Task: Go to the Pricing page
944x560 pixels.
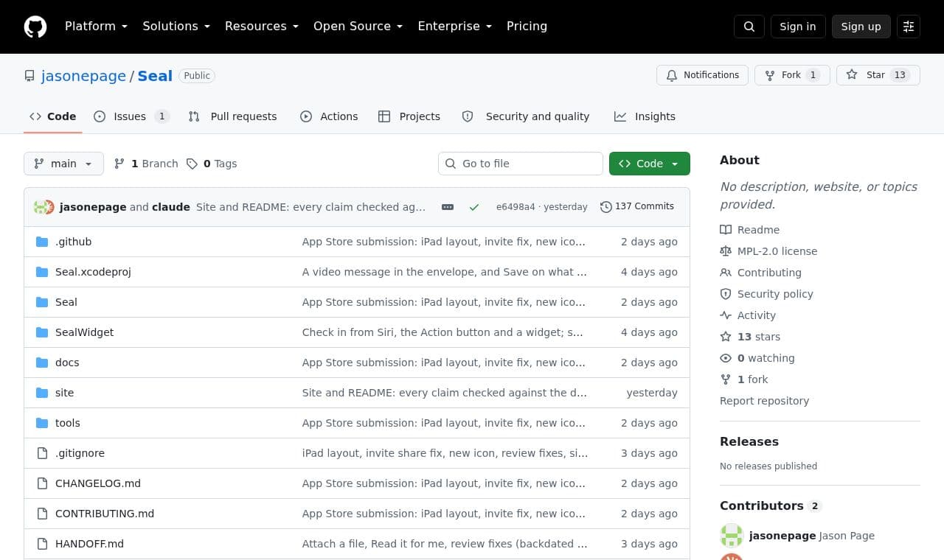Action: click(527, 27)
